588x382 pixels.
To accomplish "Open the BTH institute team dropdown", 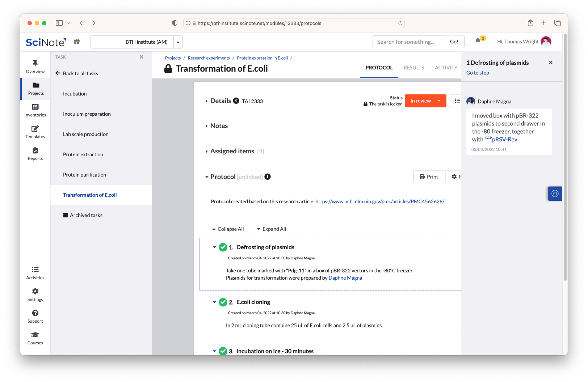I will pyautogui.click(x=178, y=42).
